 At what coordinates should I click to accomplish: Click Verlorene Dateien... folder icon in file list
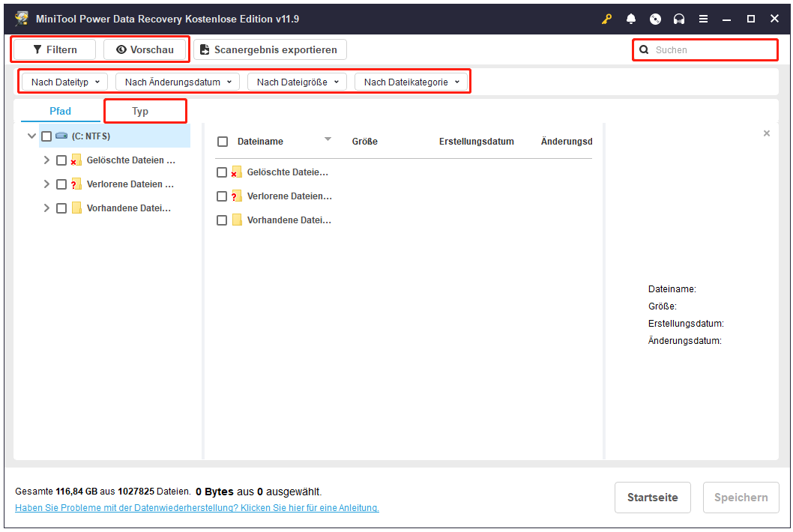point(236,196)
